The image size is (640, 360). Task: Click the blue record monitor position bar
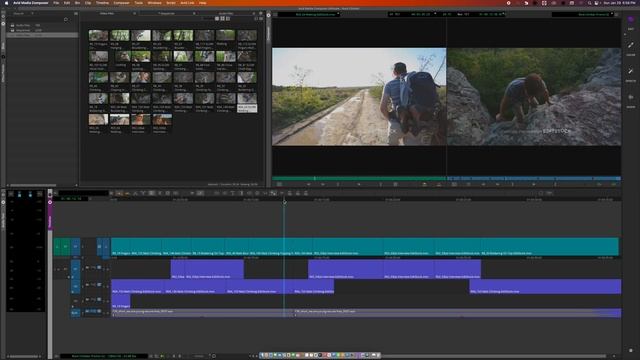pyautogui.click(x=534, y=178)
